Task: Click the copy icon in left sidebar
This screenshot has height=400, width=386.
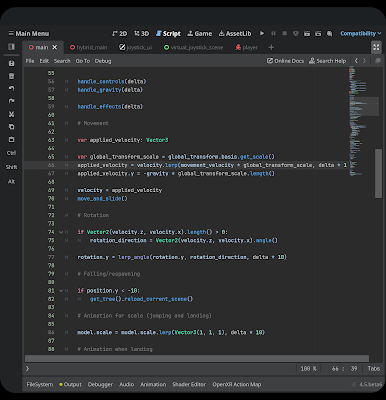Action: [11, 127]
